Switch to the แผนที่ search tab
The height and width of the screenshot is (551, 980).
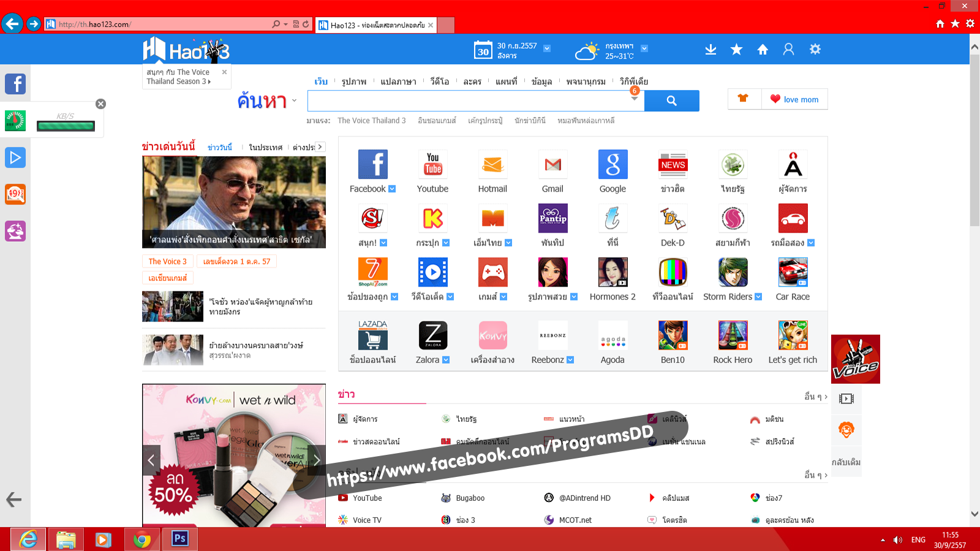click(506, 81)
